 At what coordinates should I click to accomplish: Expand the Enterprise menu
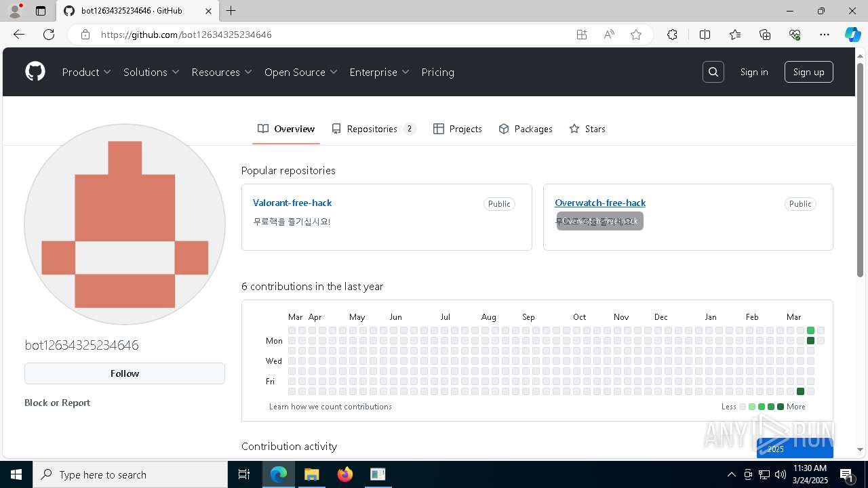pyautogui.click(x=380, y=72)
